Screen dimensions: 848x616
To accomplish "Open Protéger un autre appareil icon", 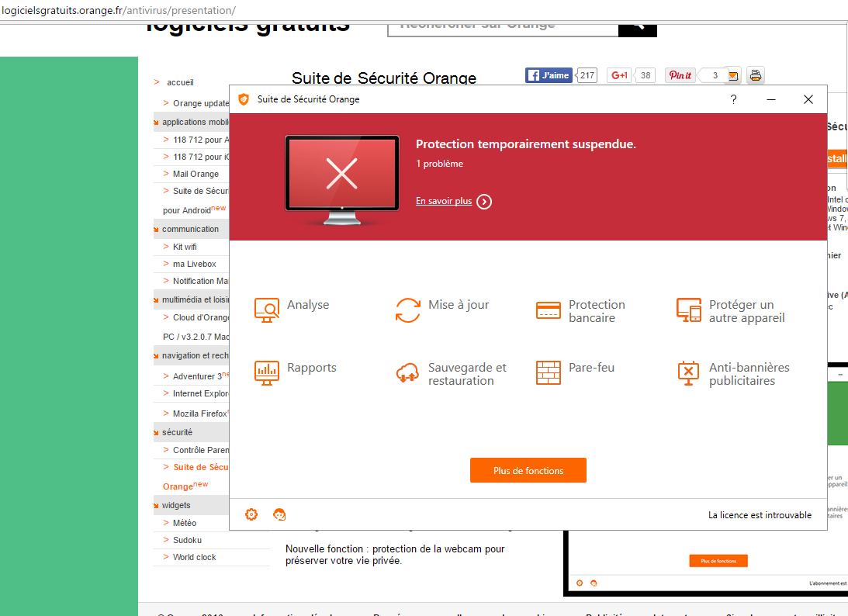I will point(689,310).
